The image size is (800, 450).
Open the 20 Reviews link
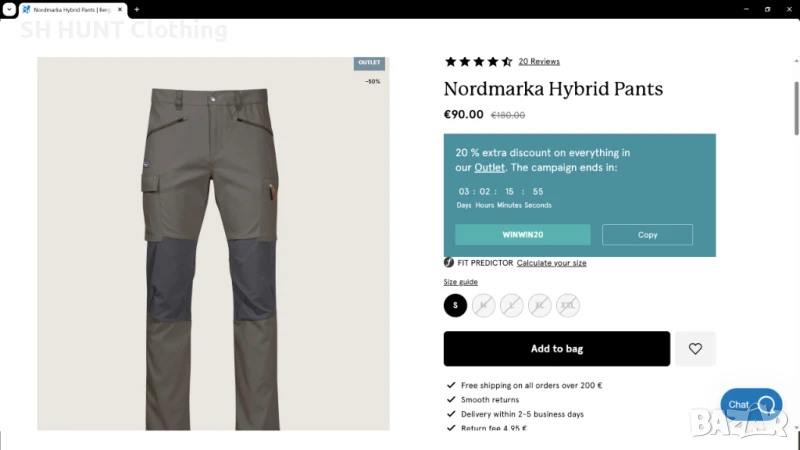pos(538,62)
